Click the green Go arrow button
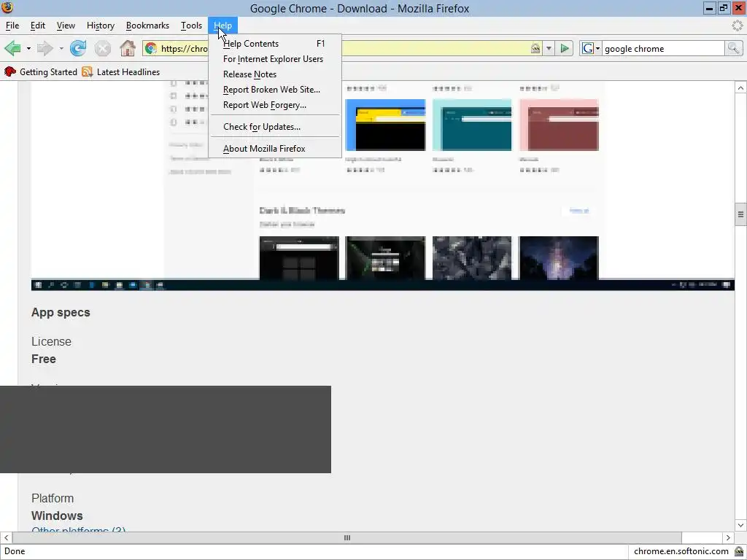 tap(565, 48)
